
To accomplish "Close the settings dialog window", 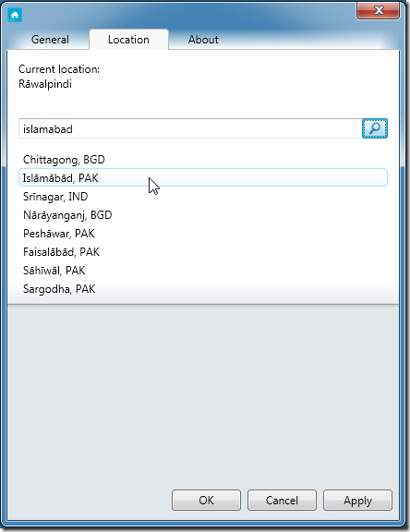I will click(378, 10).
